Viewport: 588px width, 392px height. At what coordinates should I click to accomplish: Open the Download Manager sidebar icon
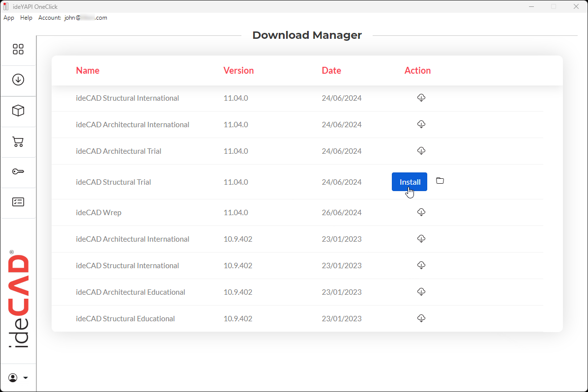[18, 80]
